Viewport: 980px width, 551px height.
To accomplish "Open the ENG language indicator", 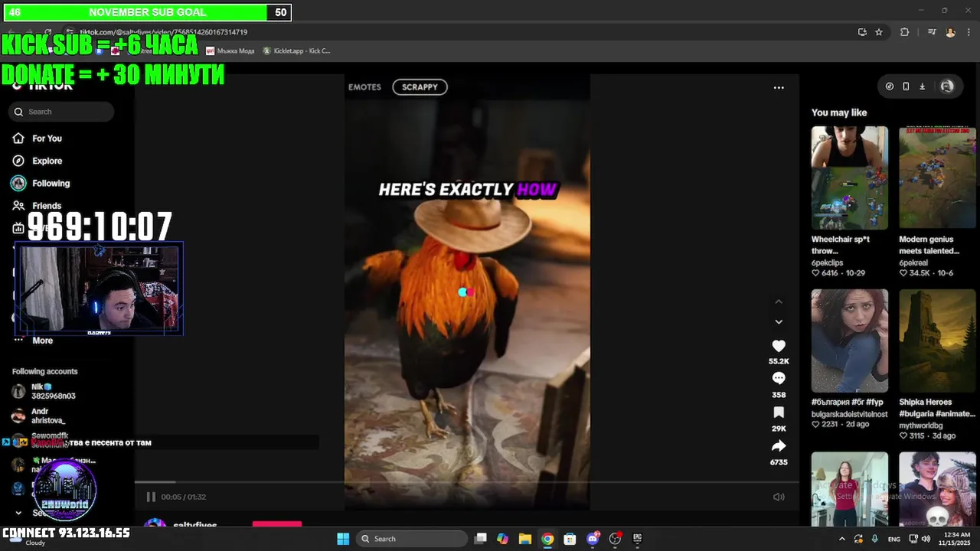I will coord(894,540).
